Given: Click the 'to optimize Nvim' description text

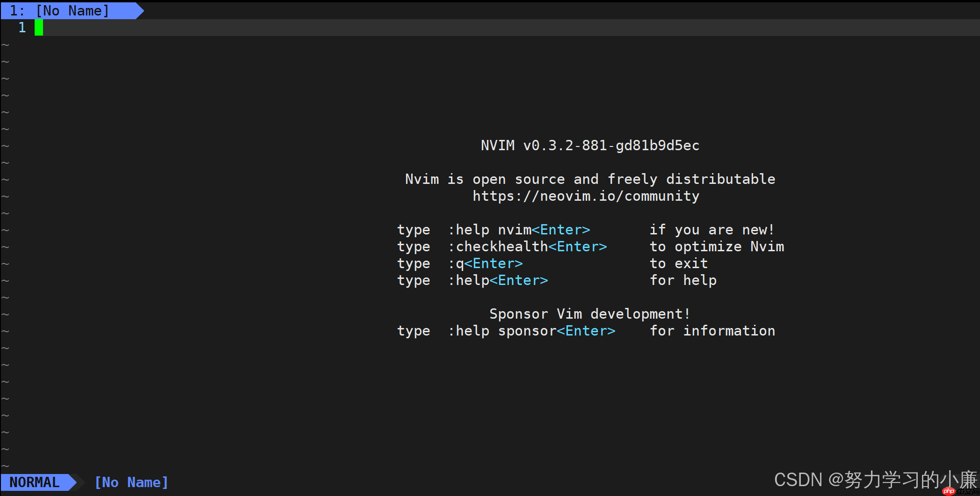Looking at the screenshot, I should click(717, 247).
